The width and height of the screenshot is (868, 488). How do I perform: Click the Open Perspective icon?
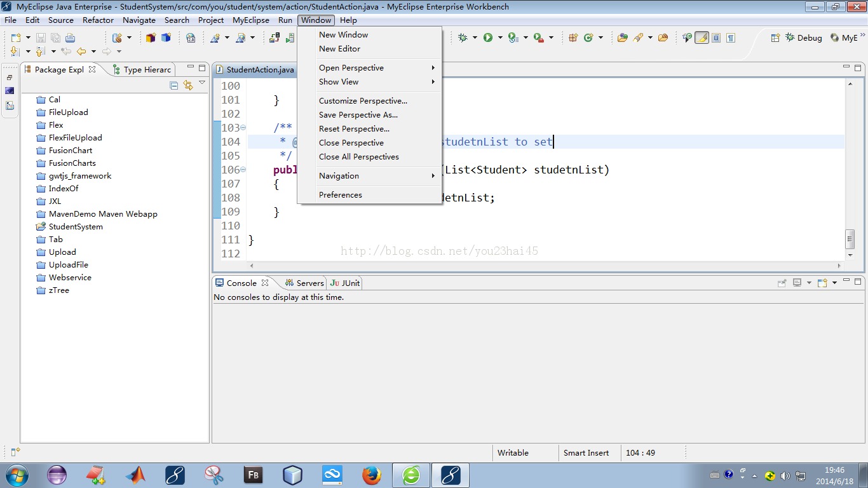pos(775,38)
